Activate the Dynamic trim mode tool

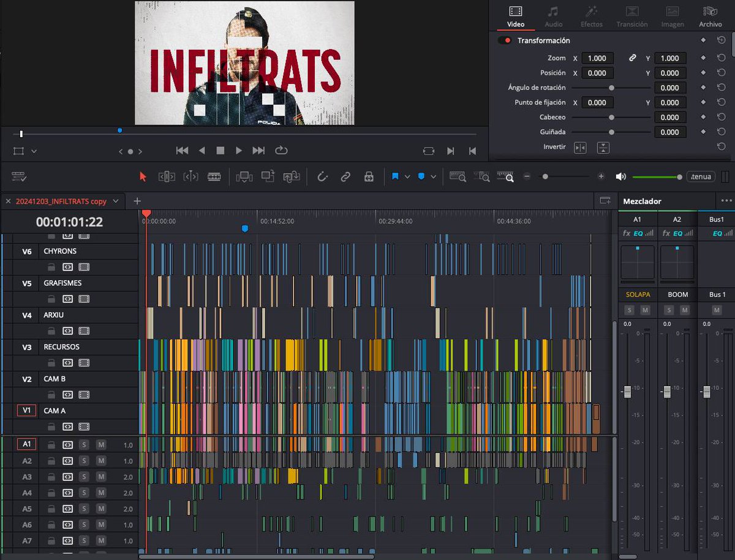(x=190, y=176)
